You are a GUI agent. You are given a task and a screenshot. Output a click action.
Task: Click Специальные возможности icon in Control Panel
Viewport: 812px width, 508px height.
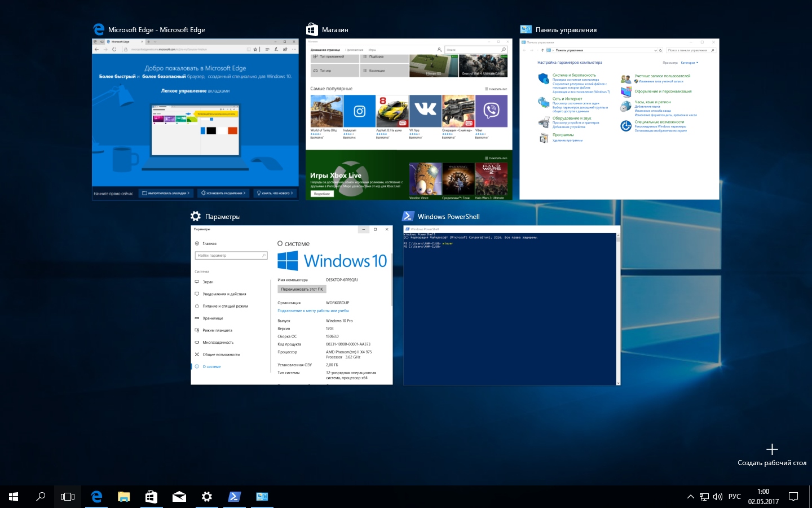click(x=626, y=126)
